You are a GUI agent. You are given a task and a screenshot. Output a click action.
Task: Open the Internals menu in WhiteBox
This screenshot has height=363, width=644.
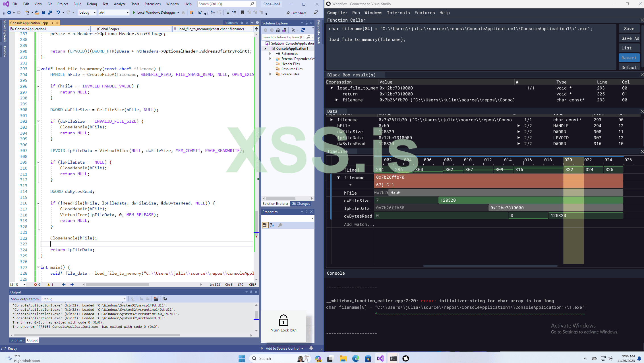[x=398, y=13]
